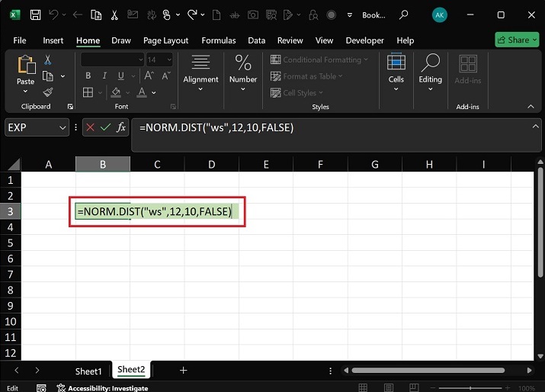
Task: Open Customize Quick Access Toolbar dropdown
Action: [350, 15]
